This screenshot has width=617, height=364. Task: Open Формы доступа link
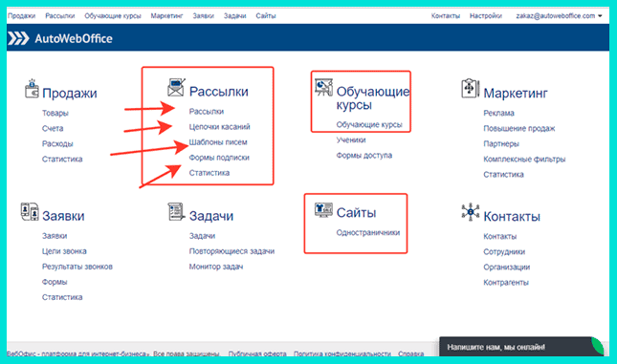point(364,156)
